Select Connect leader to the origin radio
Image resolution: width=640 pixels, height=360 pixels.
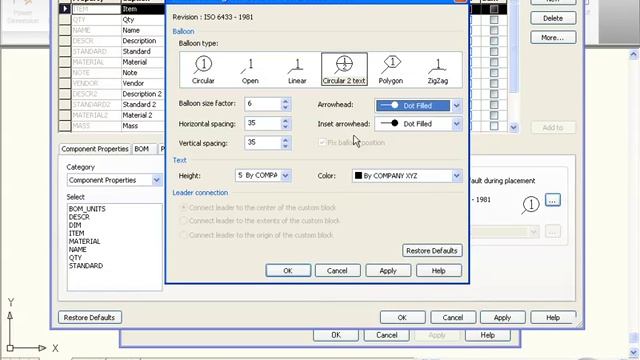coord(183,235)
